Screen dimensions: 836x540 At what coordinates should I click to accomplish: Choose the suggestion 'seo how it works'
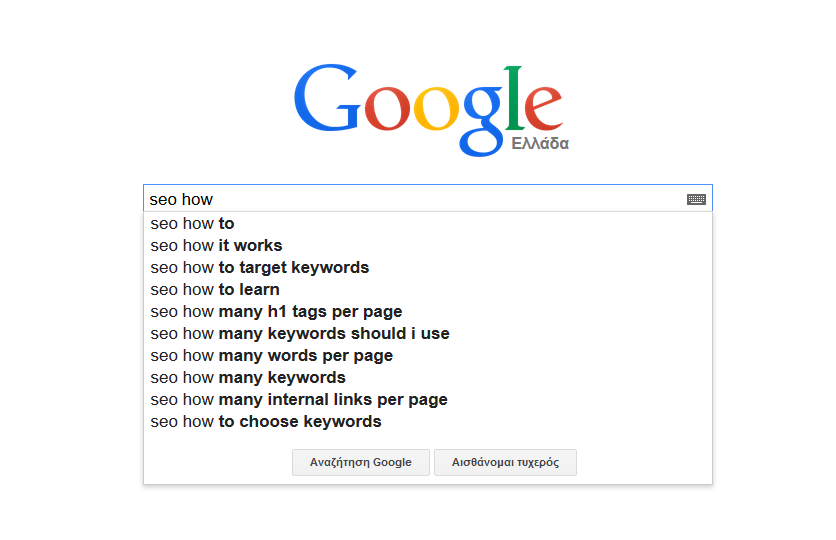(428, 245)
